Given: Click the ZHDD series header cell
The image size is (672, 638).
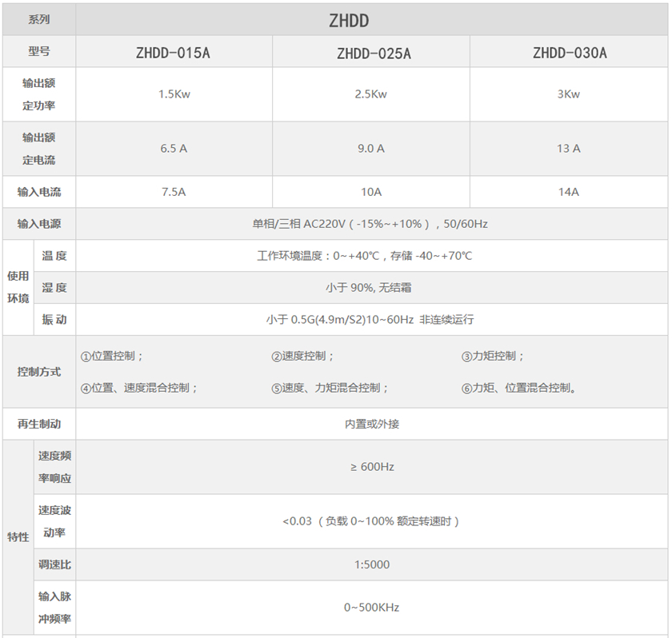Looking at the screenshot, I should pyautogui.click(x=371, y=21).
